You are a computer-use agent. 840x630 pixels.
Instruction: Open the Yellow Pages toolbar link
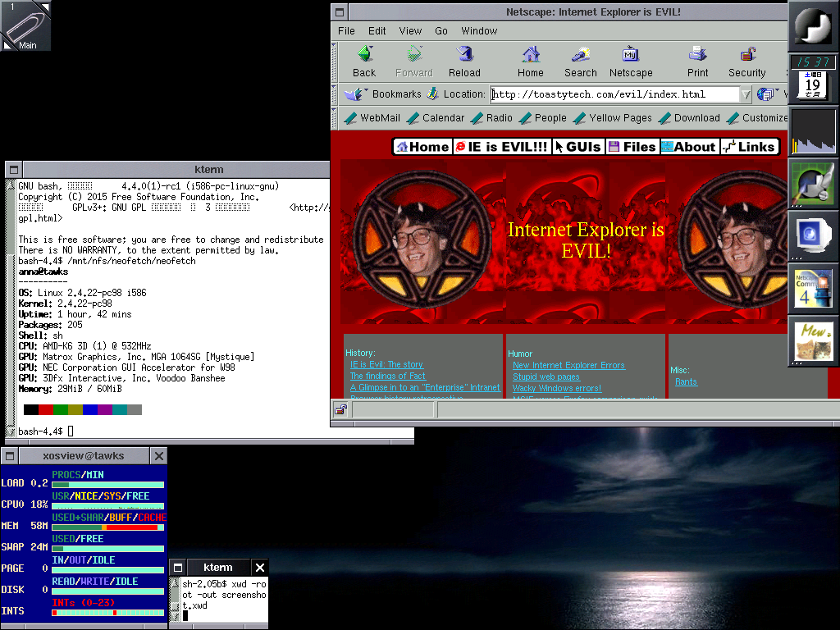pos(613,118)
